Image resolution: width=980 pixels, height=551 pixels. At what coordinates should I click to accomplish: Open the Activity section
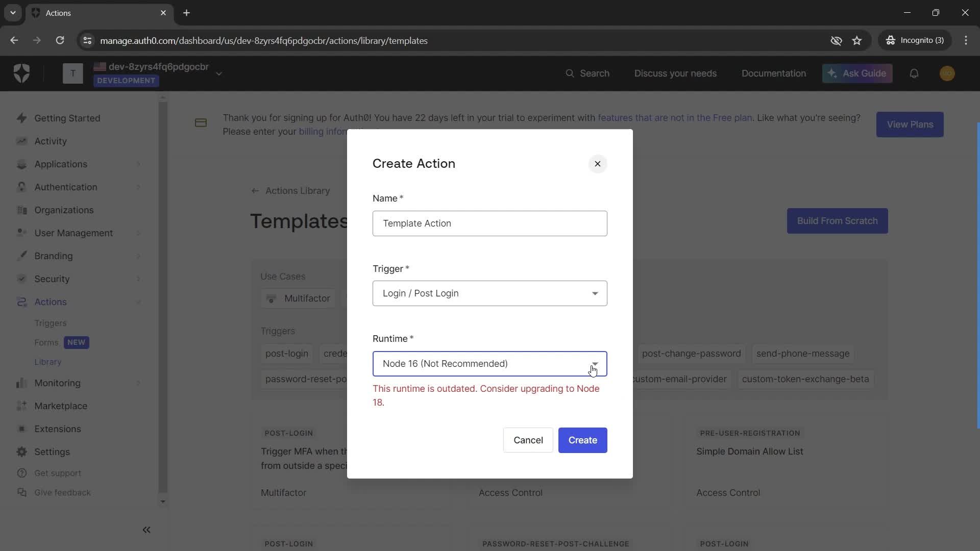pyautogui.click(x=51, y=141)
